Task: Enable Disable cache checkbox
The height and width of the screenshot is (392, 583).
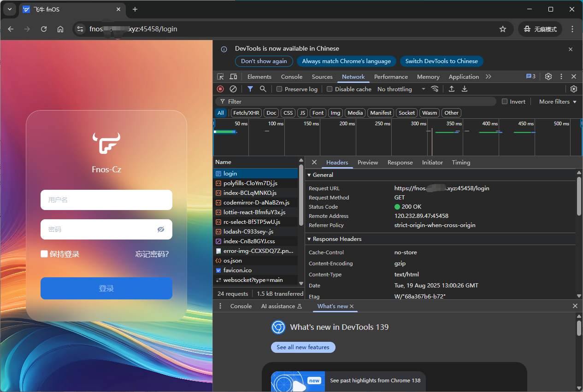Action: click(x=330, y=89)
